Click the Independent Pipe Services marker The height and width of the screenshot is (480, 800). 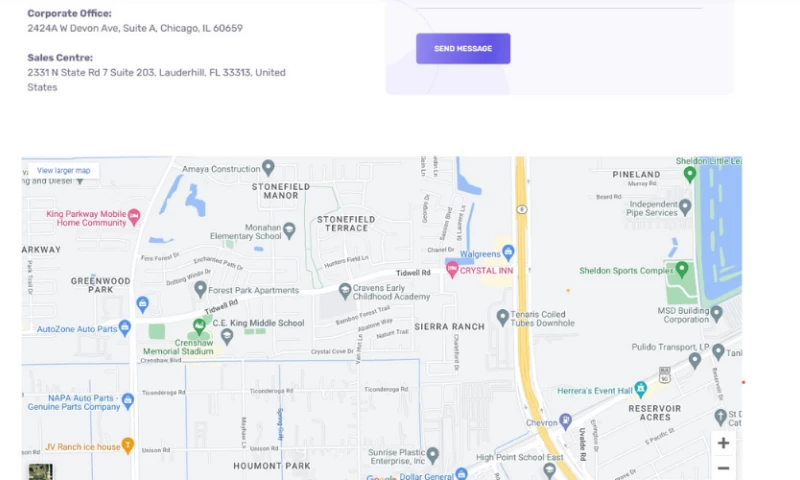click(685, 207)
